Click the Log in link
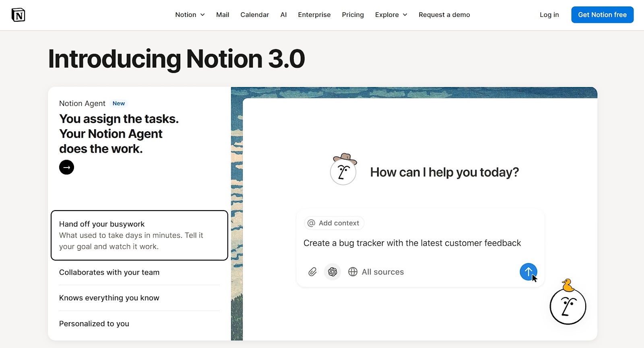The height and width of the screenshot is (348, 644). 549,15
